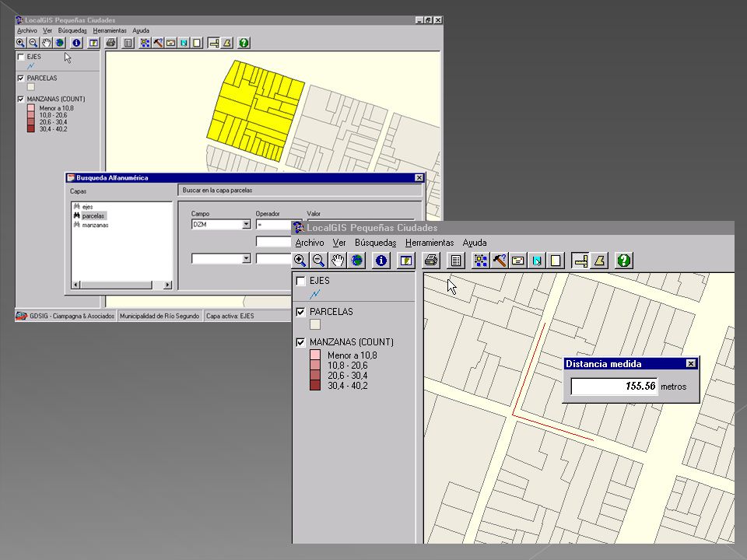This screenshot has height=560, width=747.
Task: Select 'parcelas' in the Capas layer list
Action: (x=93, y=215)
